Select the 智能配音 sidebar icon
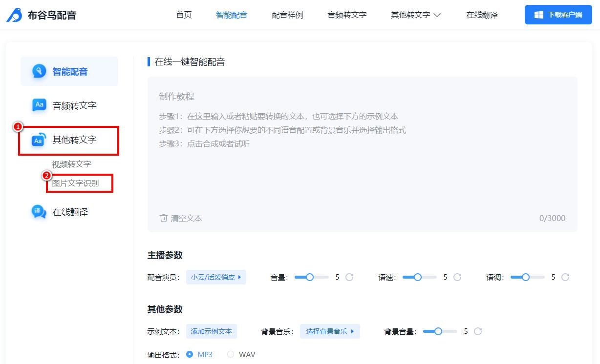Image resolution: width=600 pixels, height=364 pixels. [39, 71]
